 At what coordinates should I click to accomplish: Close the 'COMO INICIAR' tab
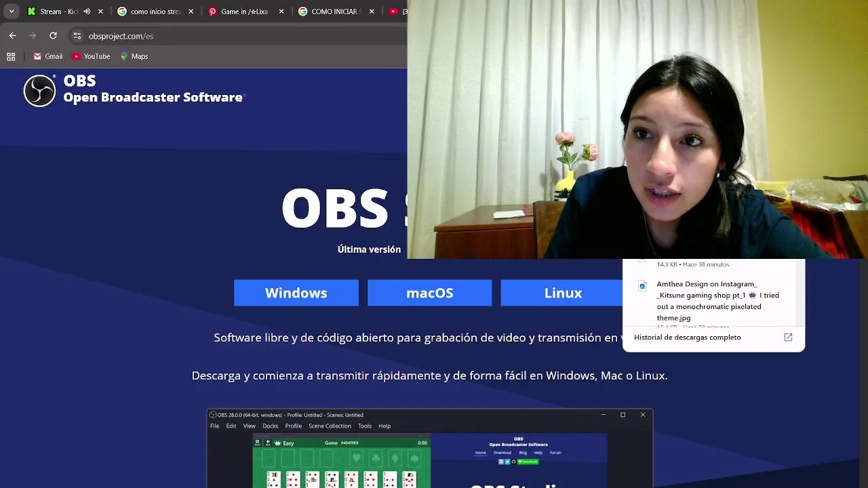pyautogui.click(x=372, y=12)
